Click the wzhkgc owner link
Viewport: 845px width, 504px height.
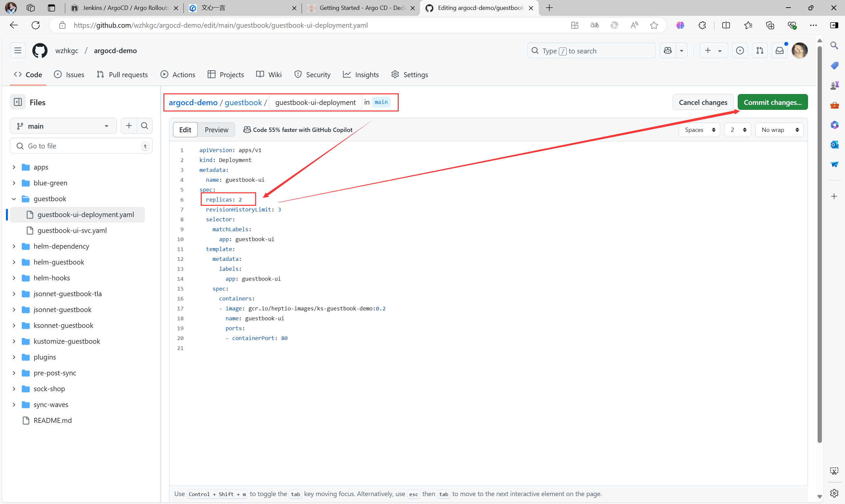67,50
